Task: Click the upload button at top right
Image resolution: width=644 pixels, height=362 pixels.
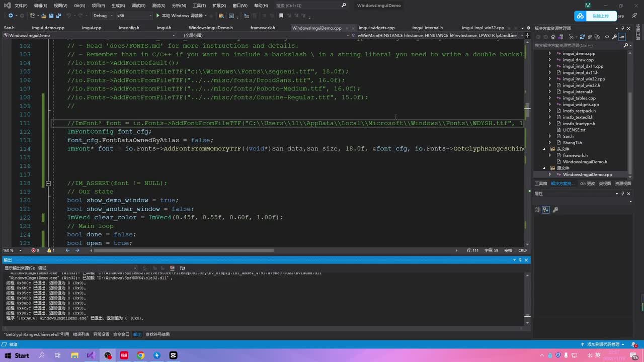Action: pos(596,16)
